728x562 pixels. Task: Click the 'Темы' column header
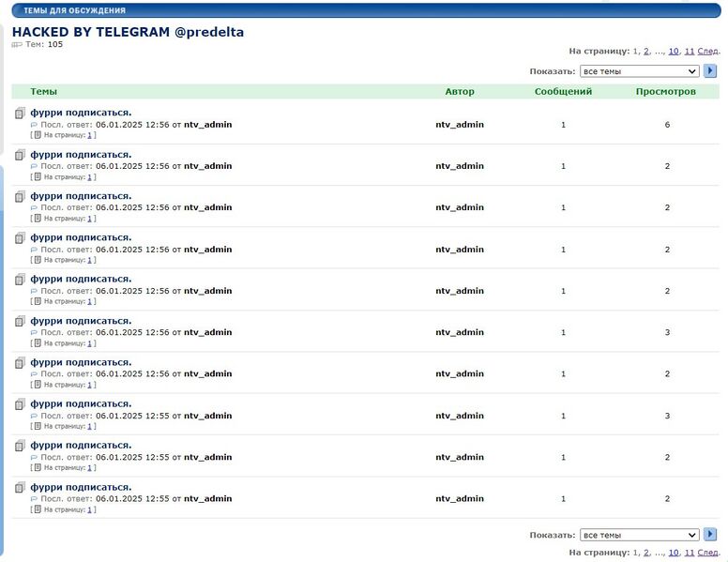click(x=44, y=92)
